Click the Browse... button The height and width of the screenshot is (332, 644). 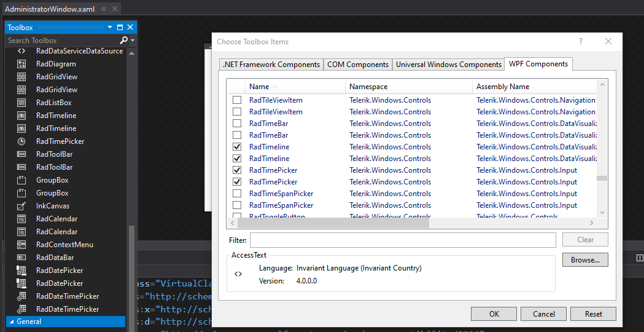[x=585, y=260]
